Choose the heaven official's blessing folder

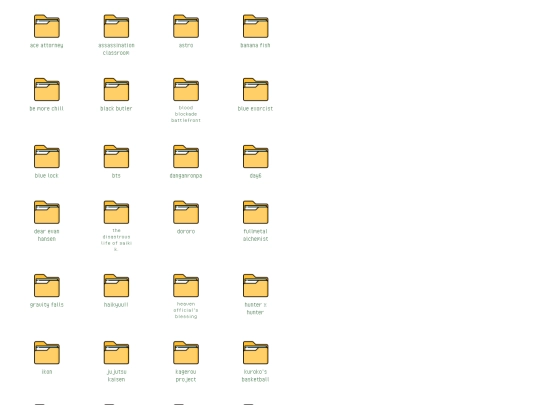(x=186, y=286)
